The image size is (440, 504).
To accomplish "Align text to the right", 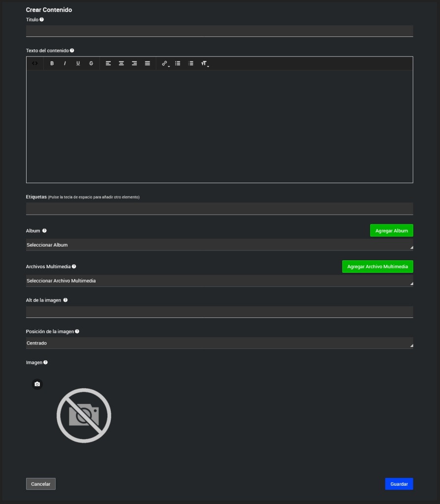I will tap(134, 63).
